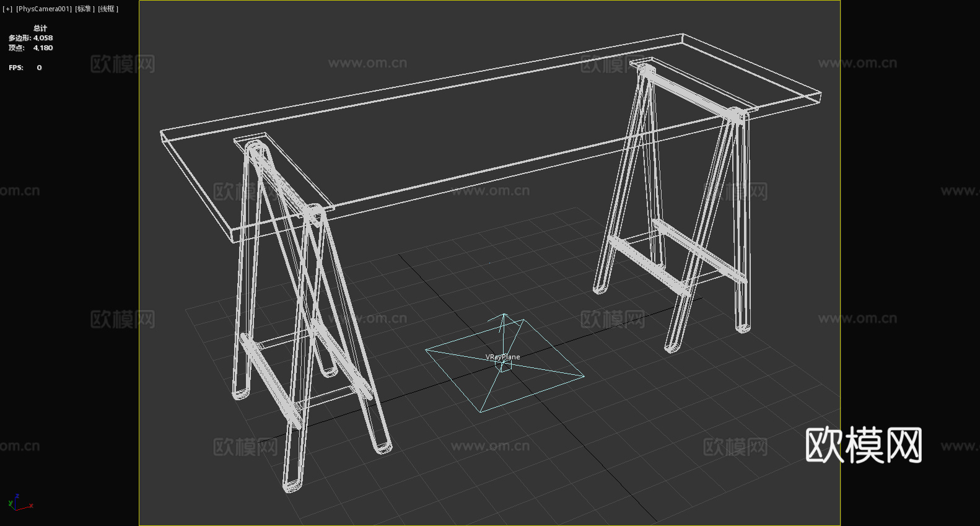The image size is (980, 526).
Task: Select the VRayPlane object label
Action: [502, 357]
